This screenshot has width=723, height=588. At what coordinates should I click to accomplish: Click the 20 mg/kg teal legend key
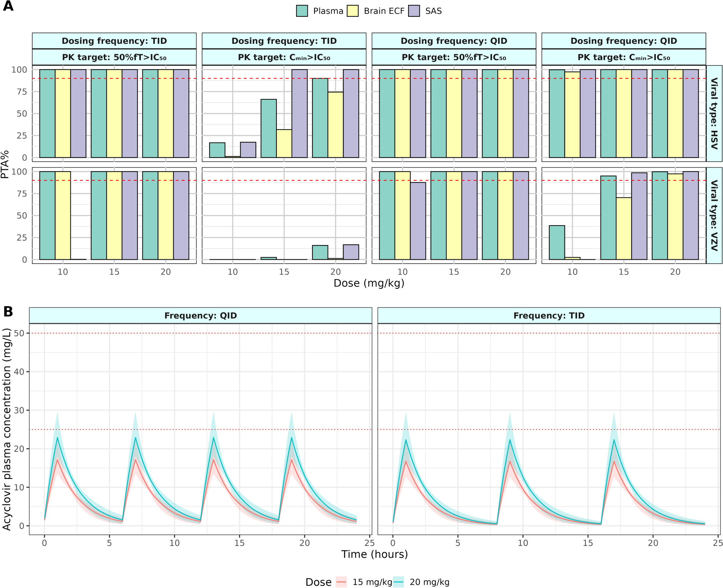pyautogui.click(x=399, y=582)
